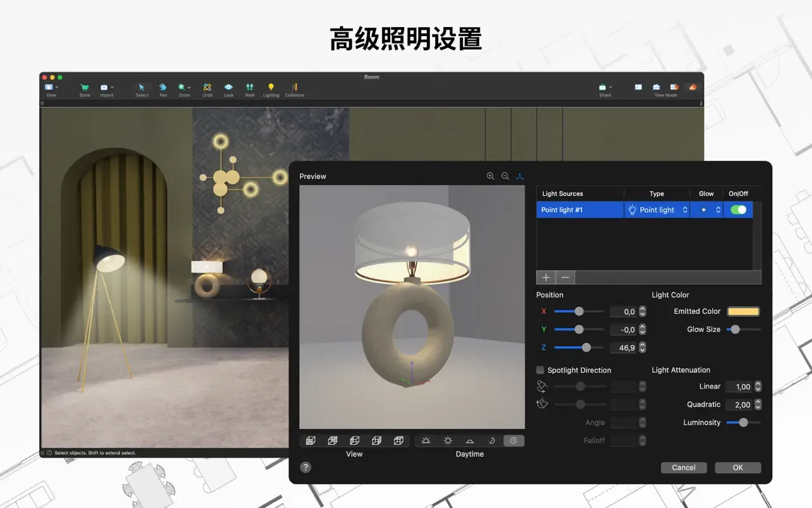Image resolution: width=812 pixels, height=508 pixels.
Task: Set daytime to sunrise
Action: [426, 441]
